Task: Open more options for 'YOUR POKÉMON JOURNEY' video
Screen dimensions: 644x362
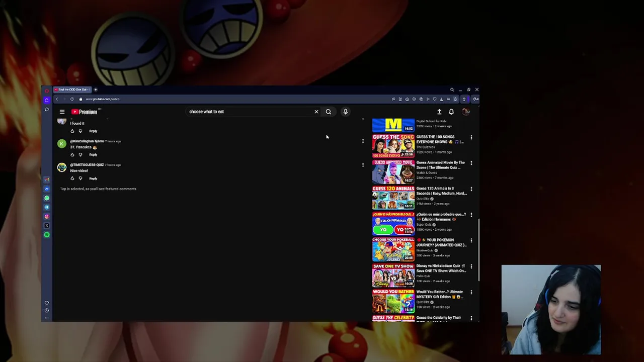Action: pos(471,240)
